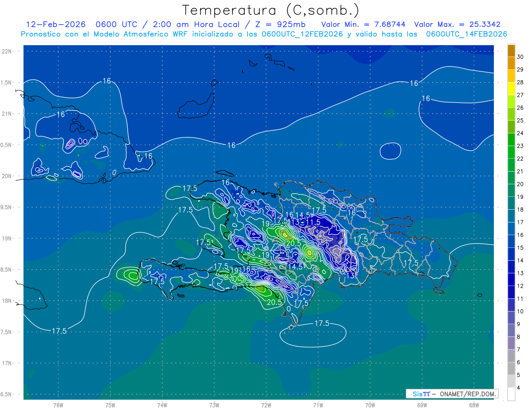Viewport: 532px width, 411px height.
Task: Click the '21N' latitude tick label
Action: click(7, 114)
